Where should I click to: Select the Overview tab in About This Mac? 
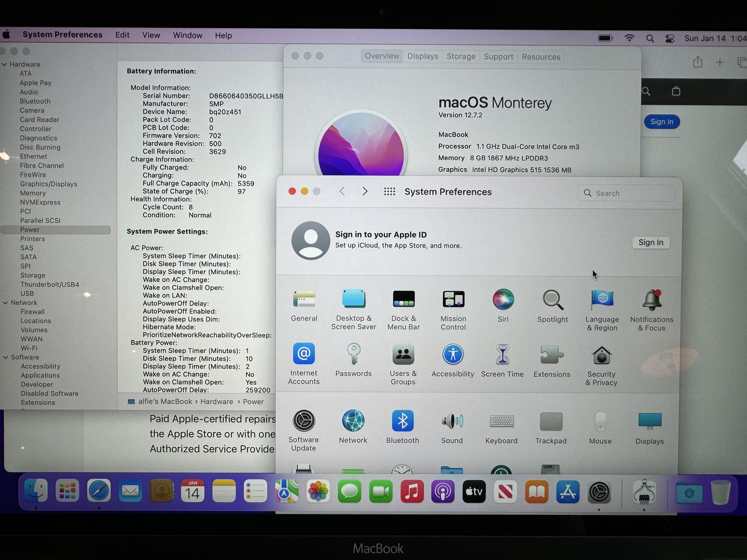tap(382, 56)
